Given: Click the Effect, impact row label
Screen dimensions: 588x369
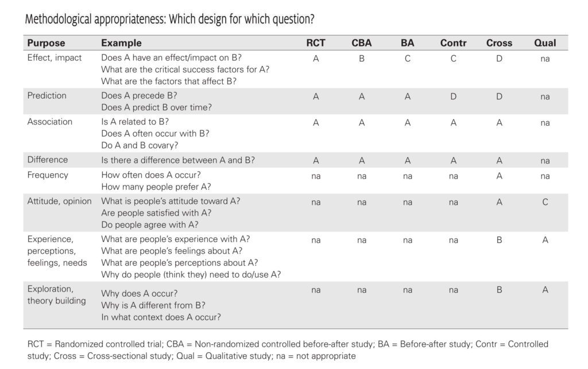Looking at the screenshot, I should (55, 58).
